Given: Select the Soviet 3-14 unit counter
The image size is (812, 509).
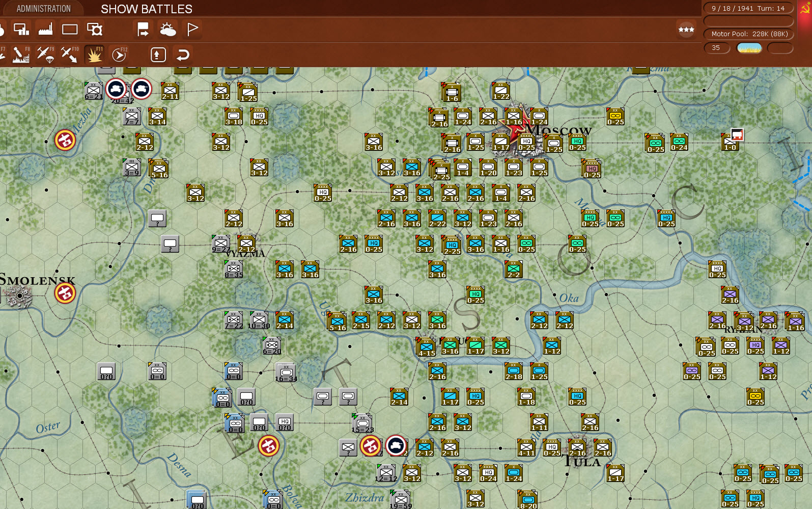Looking at the screenshot, I should [x=157, y=117].
